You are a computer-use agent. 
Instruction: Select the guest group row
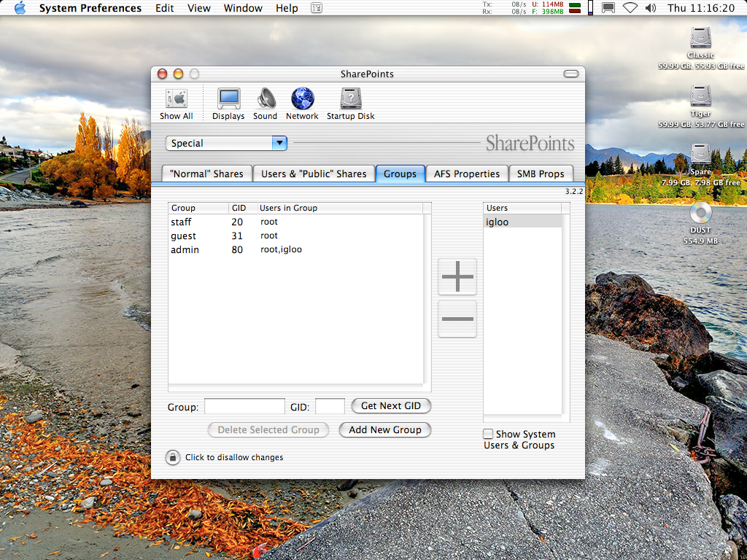point(295,236)
